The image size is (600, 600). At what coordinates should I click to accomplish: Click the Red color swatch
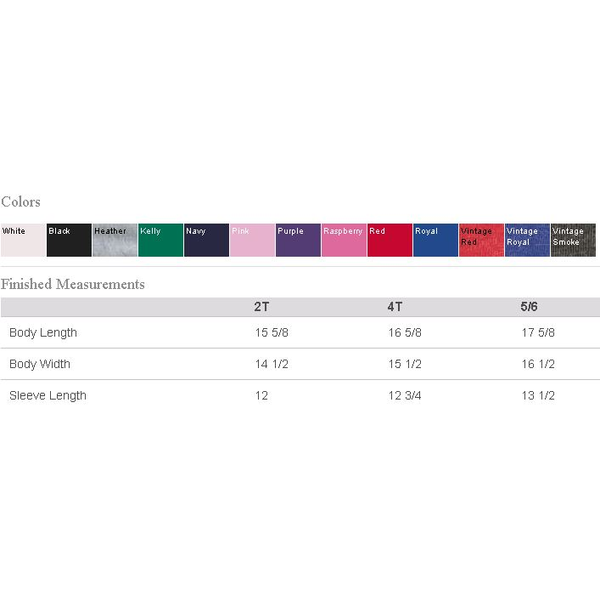click(389, 240)
